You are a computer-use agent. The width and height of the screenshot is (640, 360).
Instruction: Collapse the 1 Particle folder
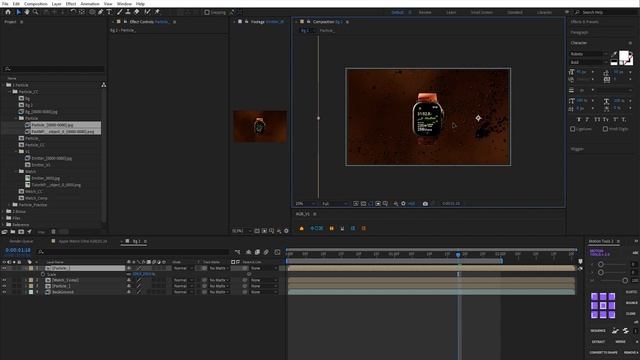coord(4,85)
